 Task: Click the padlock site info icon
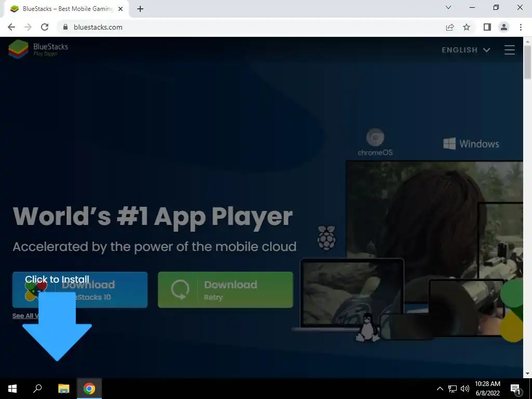(x=65, y=27)
